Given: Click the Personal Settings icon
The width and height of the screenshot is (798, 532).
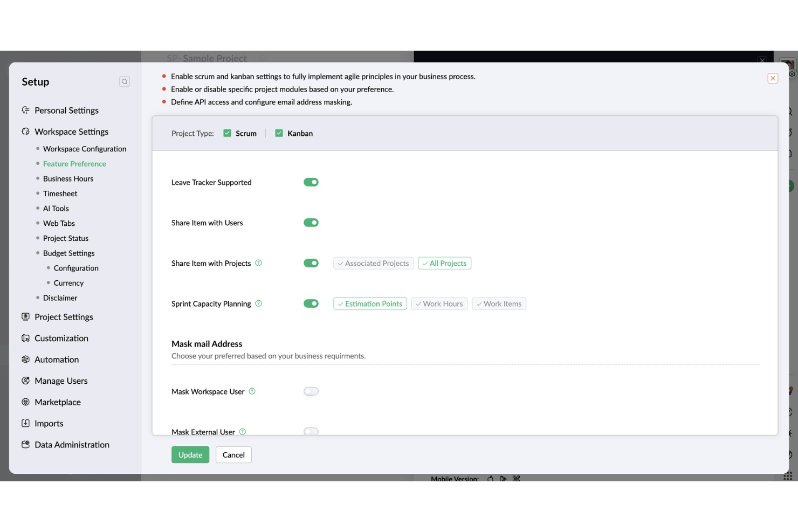Looking at the screenshot, I should pos(25,110).
